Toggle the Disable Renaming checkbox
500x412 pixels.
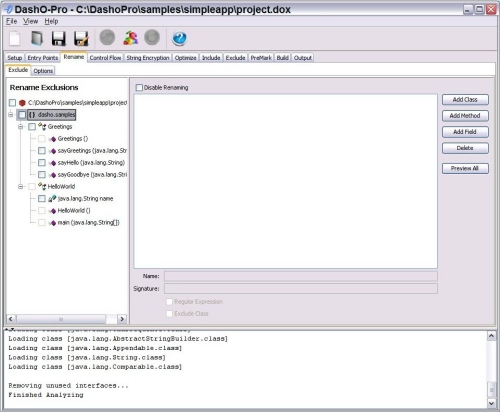pos(139,88)
